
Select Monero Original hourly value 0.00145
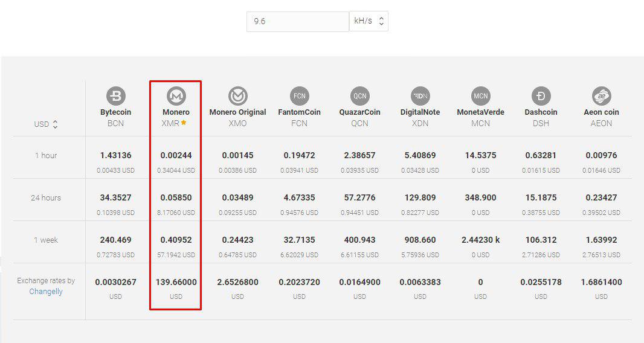238,156
